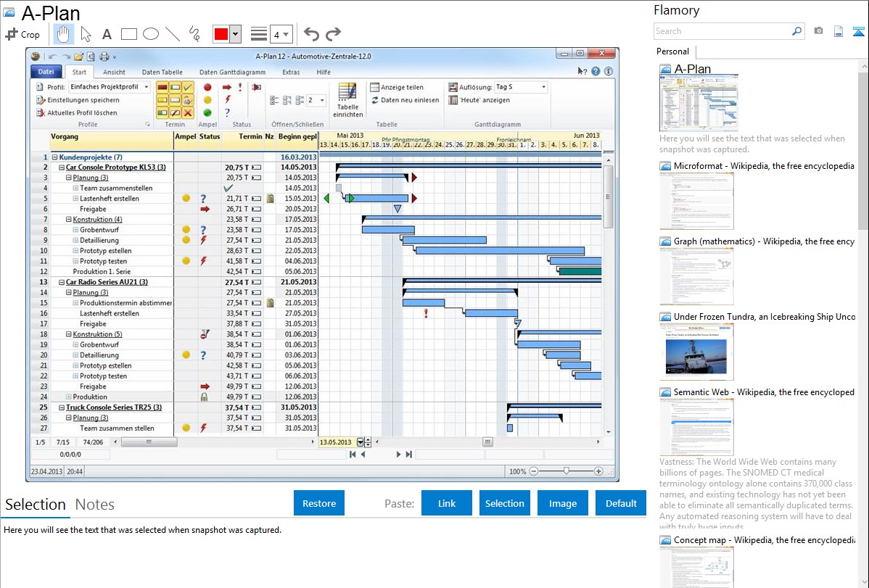This screenshot has height=588, width=869.
Task: Select the freehand scribble tool
Action: tap(194, 34)
